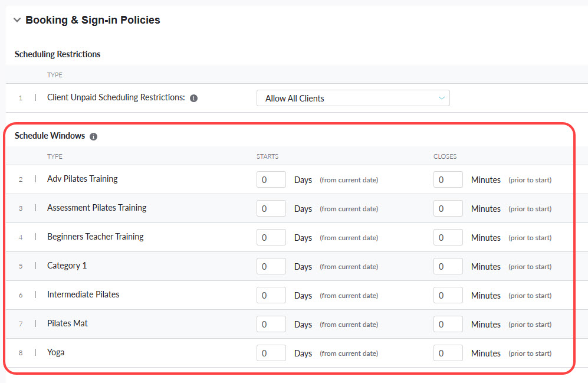Click Closes minutes field for Beginners Teacher Training
Image resolution: width=588 pixels, height=383 pixels.
[x=448, y=237]
